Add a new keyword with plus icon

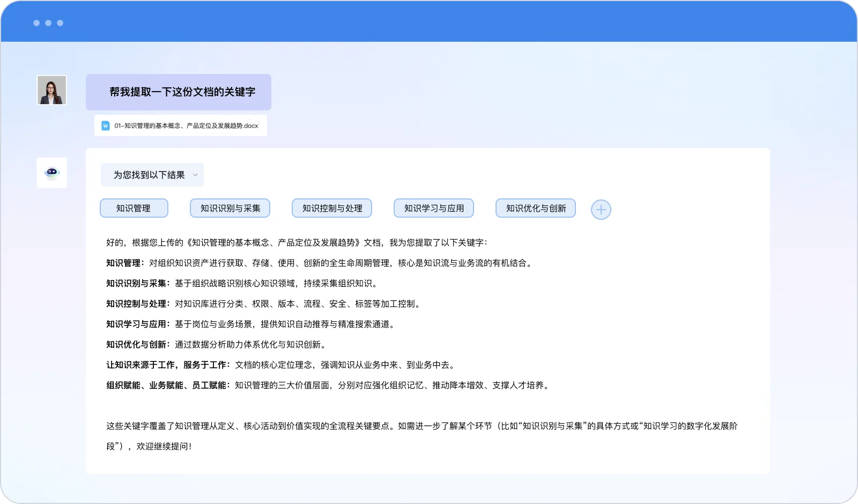pyautogui.click(x=601, y=210)
